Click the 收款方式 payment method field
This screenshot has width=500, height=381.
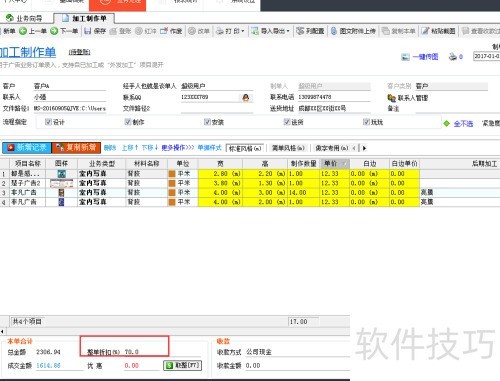point(297,352)
